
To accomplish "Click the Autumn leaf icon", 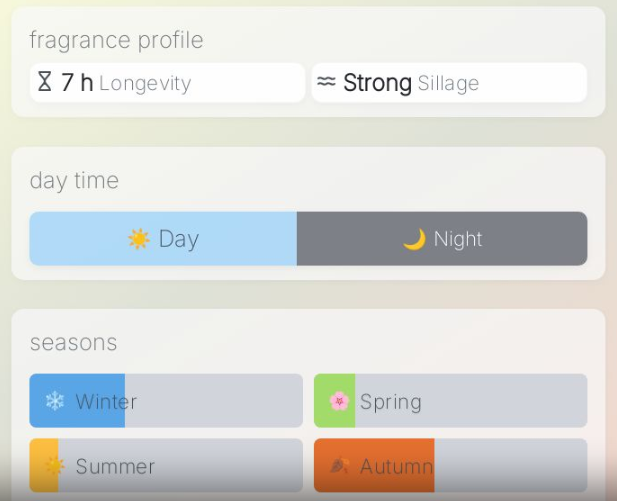I will click(339, 466).
